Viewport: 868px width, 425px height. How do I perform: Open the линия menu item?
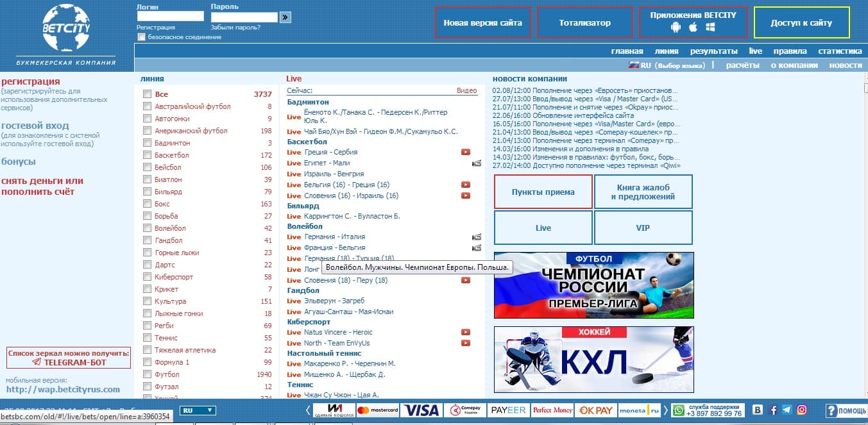tap(667, 51)
